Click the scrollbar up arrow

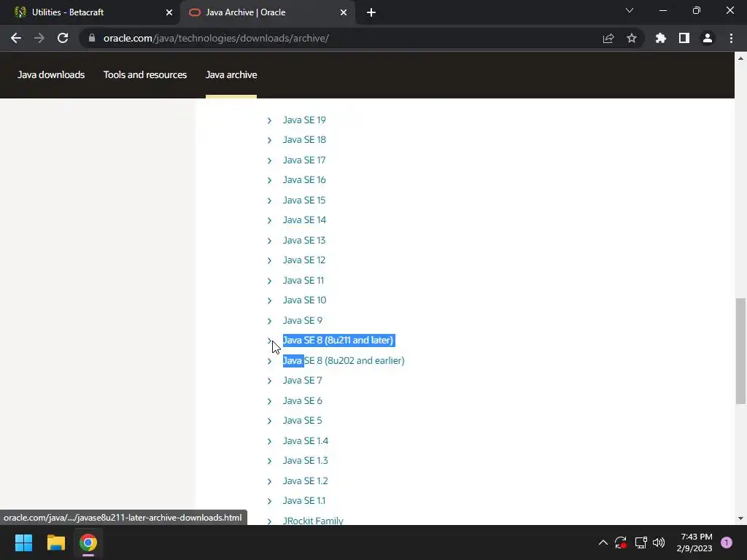point(740,58)
